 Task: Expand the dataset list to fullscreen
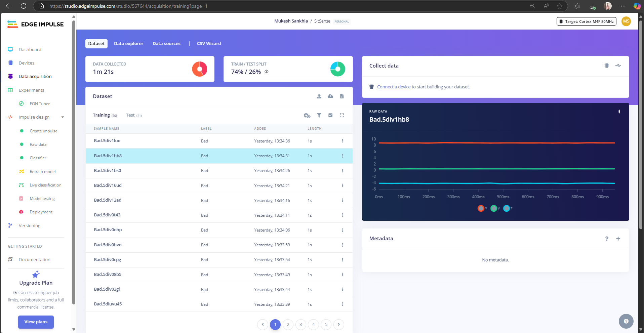[x=342, y=115]
